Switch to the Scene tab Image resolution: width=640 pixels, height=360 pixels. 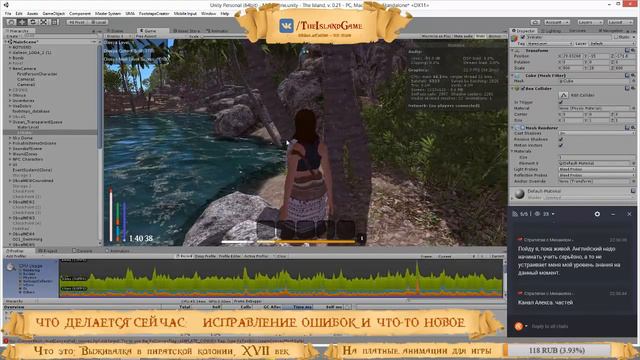click(117, 31)
